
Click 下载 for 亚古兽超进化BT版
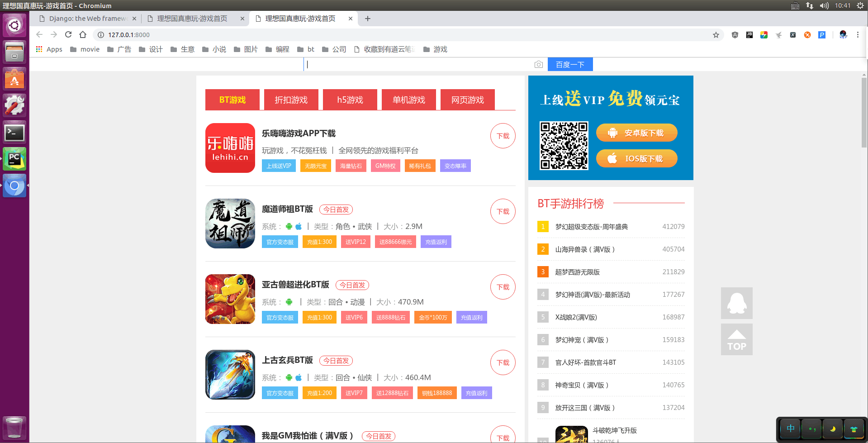503,287
